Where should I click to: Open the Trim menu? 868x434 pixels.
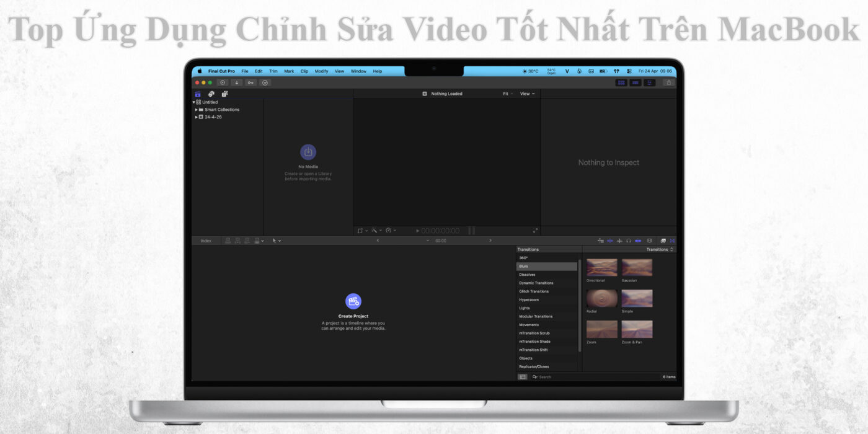pos(273,71)
